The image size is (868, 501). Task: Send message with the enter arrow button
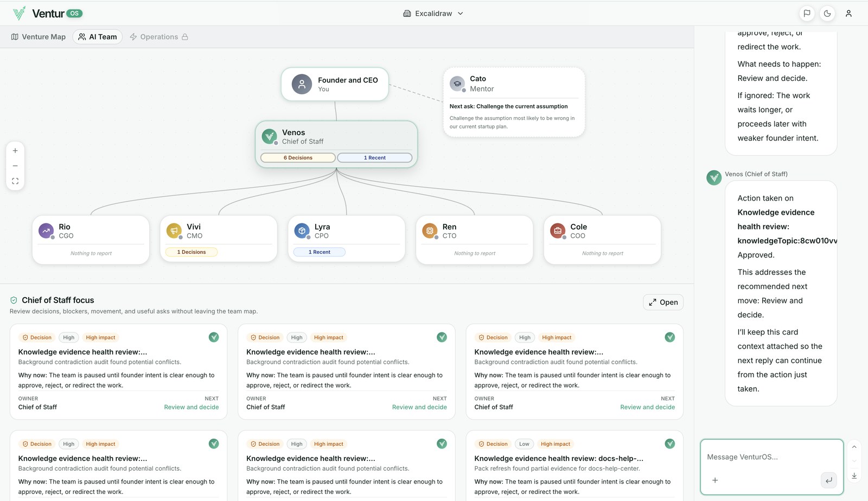(x=829, y=480)
